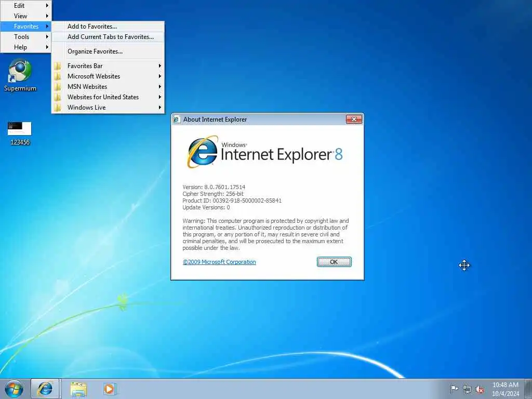Open the View menu

click(x=26, y=16)
